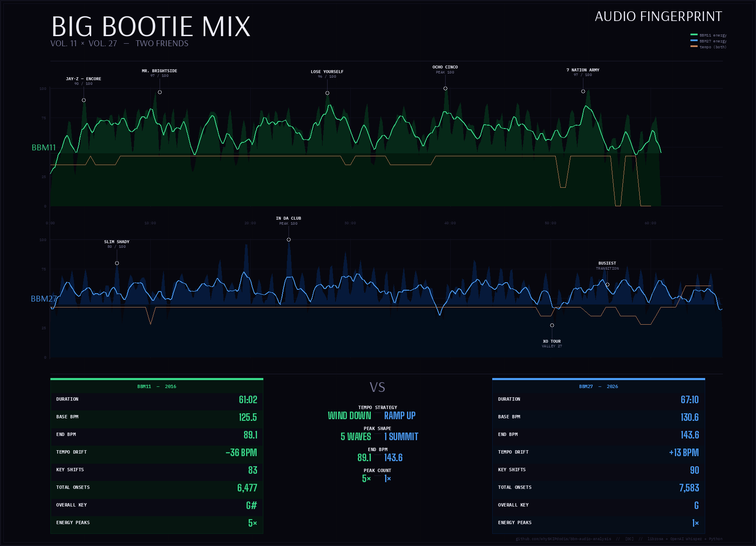Click the "BBM11 – 2016" table header

pos(157,386)
